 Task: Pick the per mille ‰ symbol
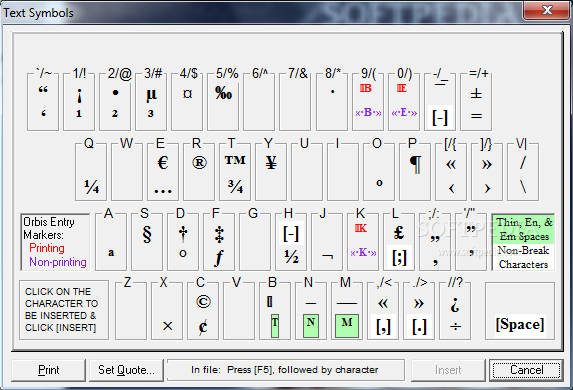click(224, 94)
